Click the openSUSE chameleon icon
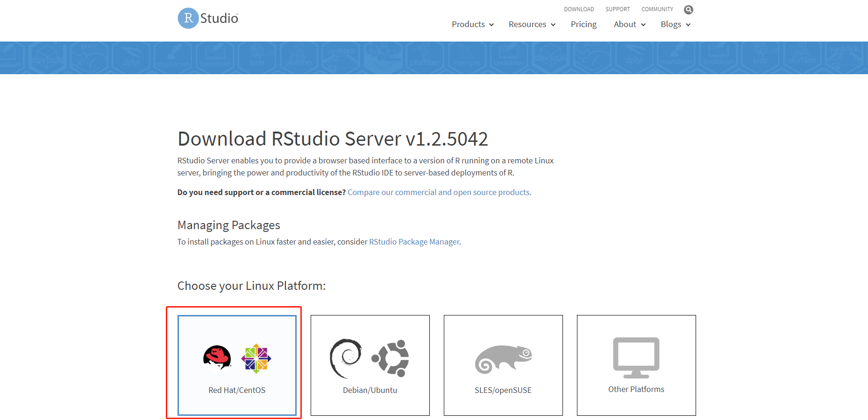 503,359
